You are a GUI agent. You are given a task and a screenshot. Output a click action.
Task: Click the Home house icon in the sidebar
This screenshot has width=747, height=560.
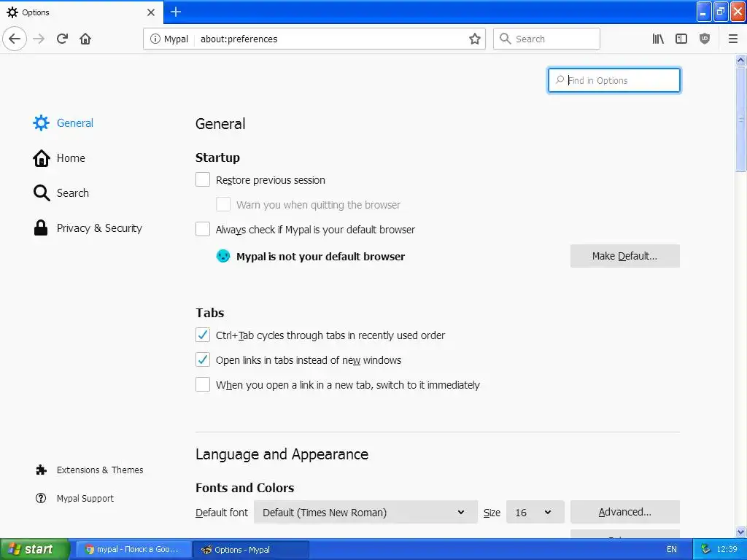[41, 158]
